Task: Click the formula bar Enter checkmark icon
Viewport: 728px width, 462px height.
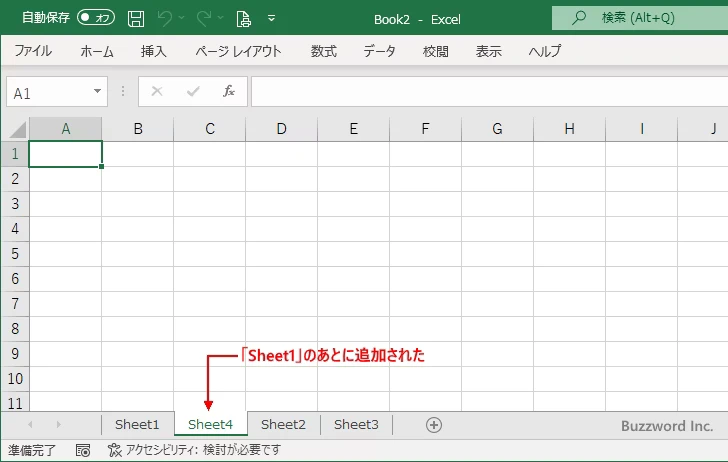Action: tap(193, 91)
